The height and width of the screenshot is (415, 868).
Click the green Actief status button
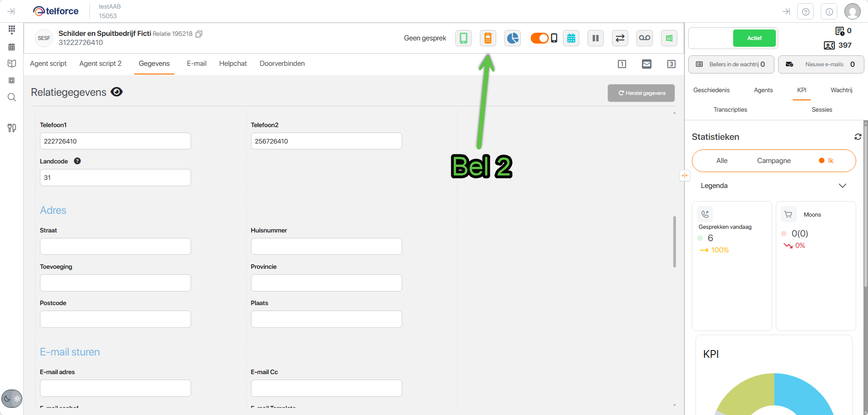pos(754,38)
